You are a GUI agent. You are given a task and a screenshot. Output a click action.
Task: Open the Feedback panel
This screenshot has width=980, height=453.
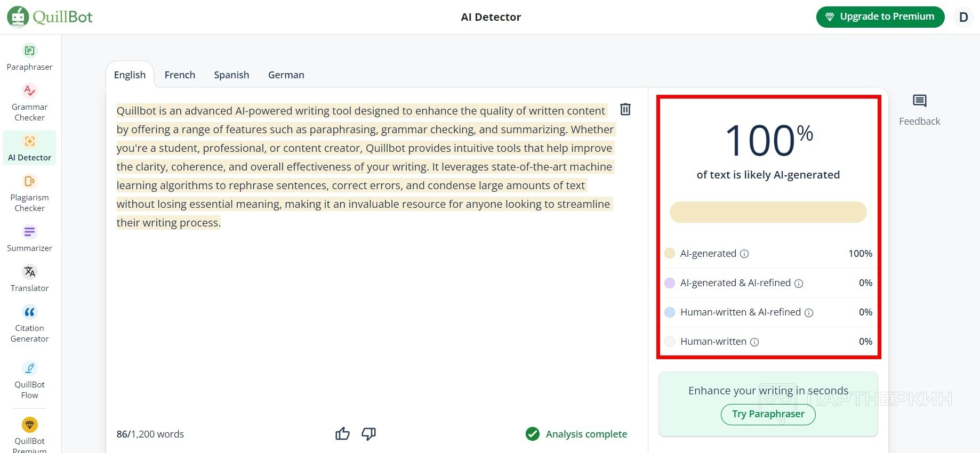pos(919,110)
